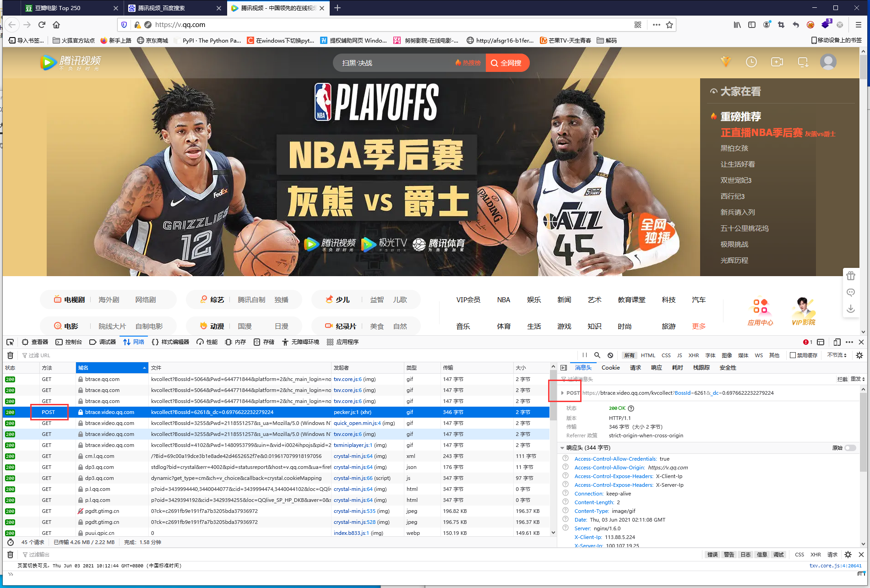
Task: Click the watch history clock icon
Action: pos(751,62)
